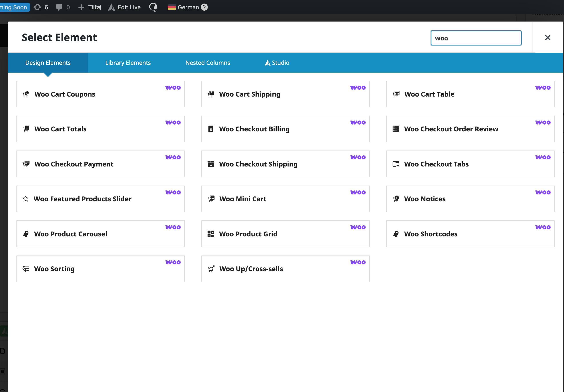
Task: Close the Select Element dialog
Action: coord(547,38)
